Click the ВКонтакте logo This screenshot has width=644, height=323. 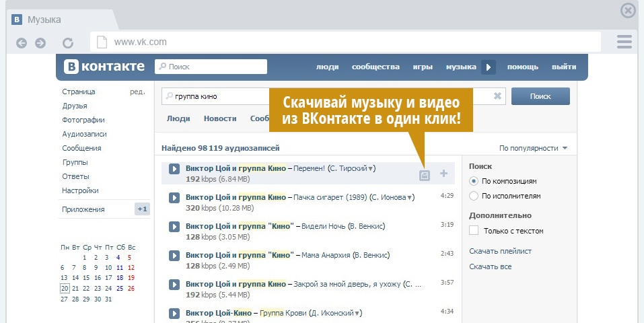[104, 67]
